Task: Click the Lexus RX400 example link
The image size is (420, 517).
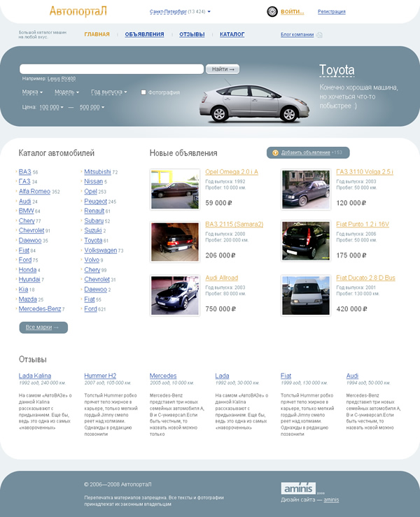Action: (x=62, y=79)
